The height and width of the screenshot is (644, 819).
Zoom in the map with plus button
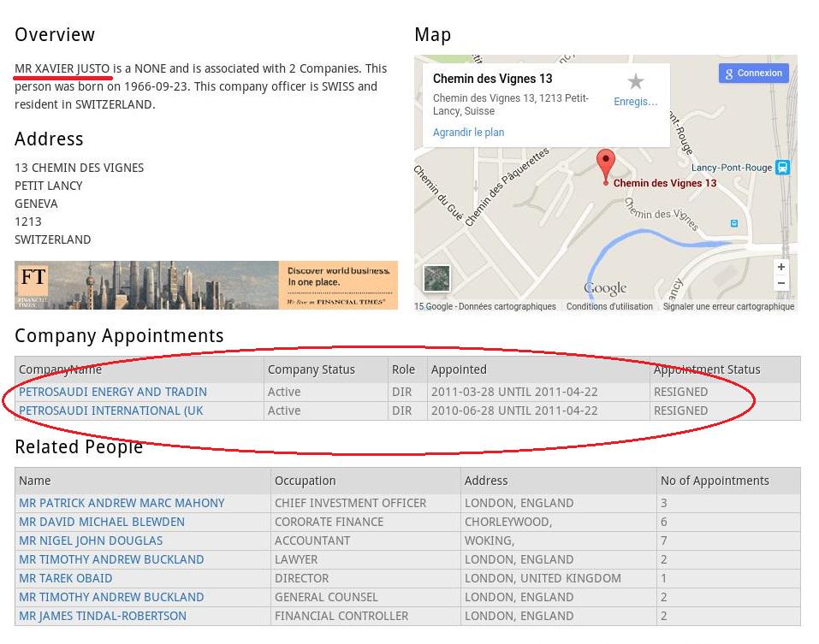click(780, 267)
